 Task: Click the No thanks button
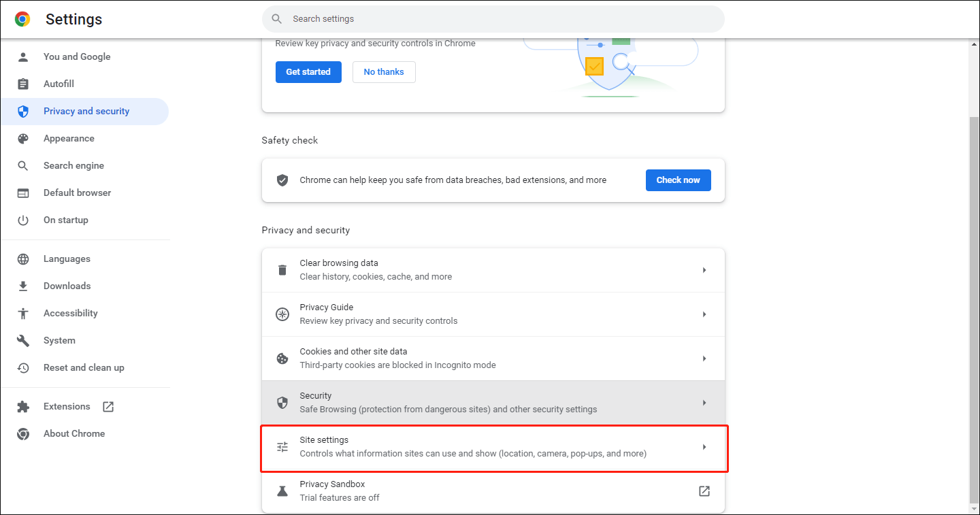tap(384, 71)
